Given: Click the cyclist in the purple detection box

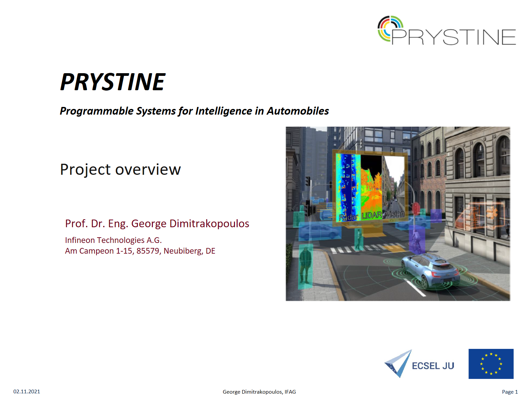Looking at the screenshot, I should [x=417, y=240].
